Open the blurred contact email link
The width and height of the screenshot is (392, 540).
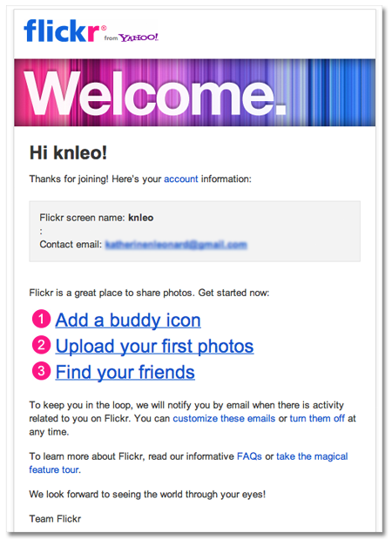[176, 245]
